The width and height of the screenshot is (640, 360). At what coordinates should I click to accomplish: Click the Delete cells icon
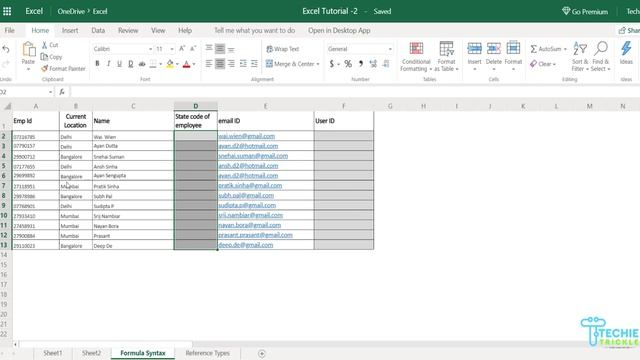pos(493,49)
